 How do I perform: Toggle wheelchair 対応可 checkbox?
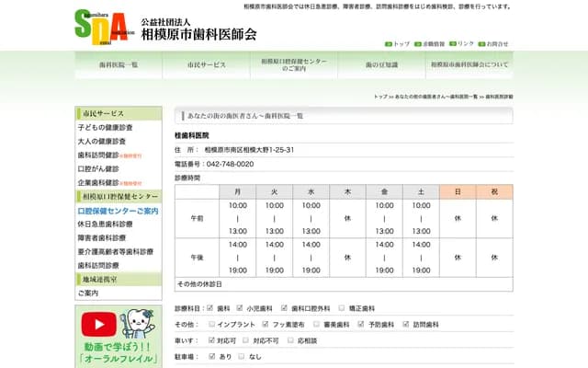[211, 340]
